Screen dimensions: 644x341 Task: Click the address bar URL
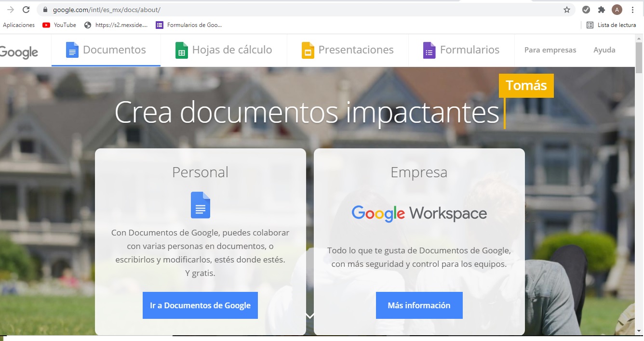pyautogui.click(x=107, y=10)
